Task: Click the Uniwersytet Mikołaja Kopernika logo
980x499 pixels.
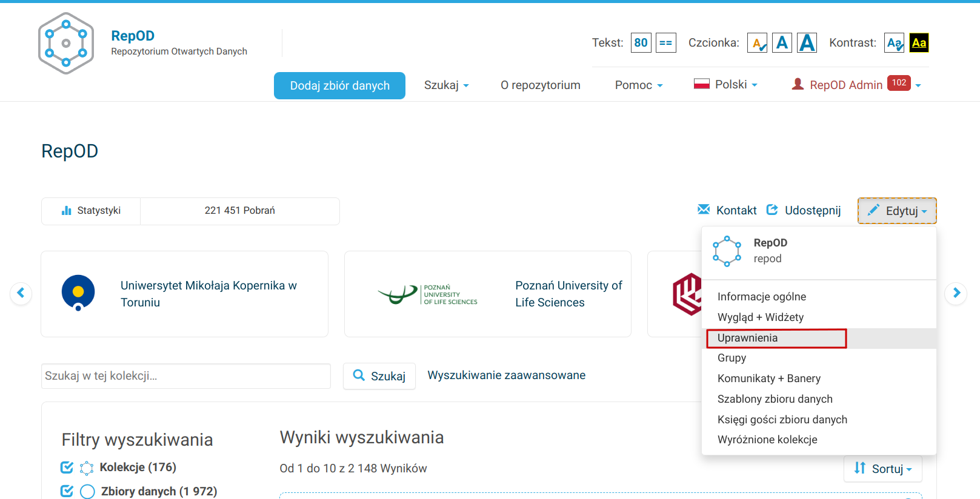Action: coord(78,293)
